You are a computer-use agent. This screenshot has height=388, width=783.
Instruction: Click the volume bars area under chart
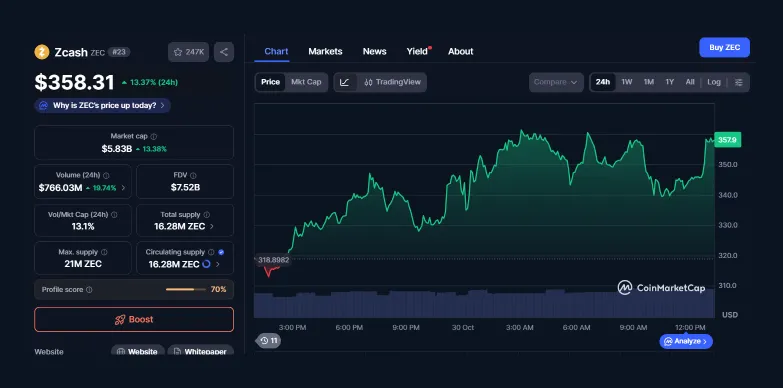[x=484, y=303]
